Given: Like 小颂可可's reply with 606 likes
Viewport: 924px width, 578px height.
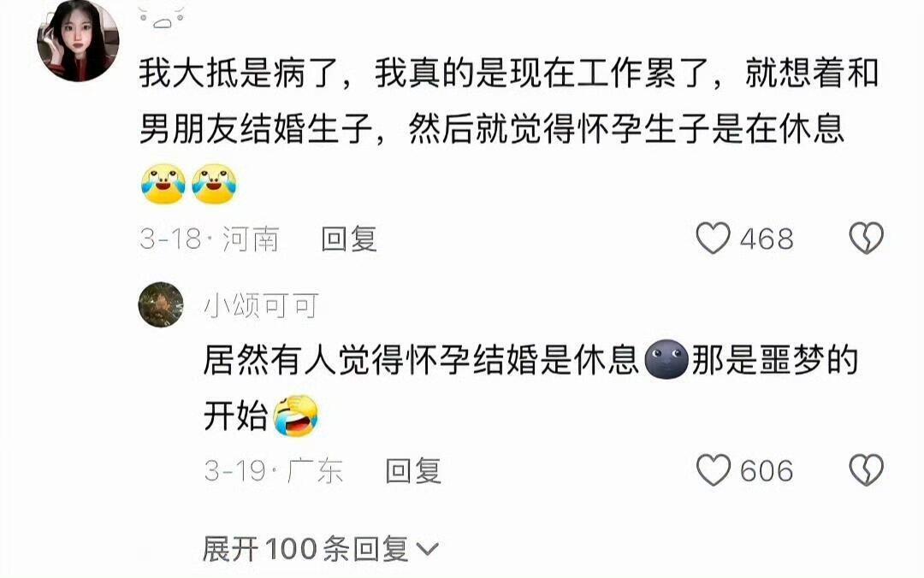Looking at the screenshot, I should pyautogui.click(x=713, y=470).
